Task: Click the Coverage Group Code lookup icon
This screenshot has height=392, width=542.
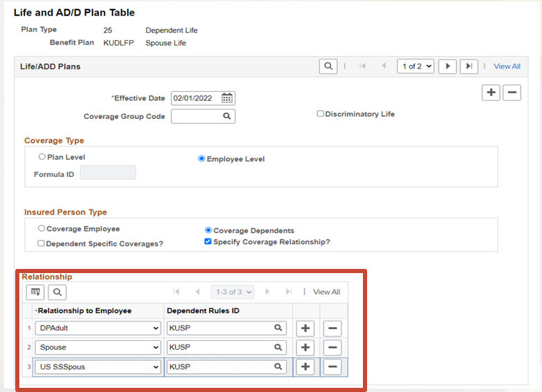Action: pos(227,117)
